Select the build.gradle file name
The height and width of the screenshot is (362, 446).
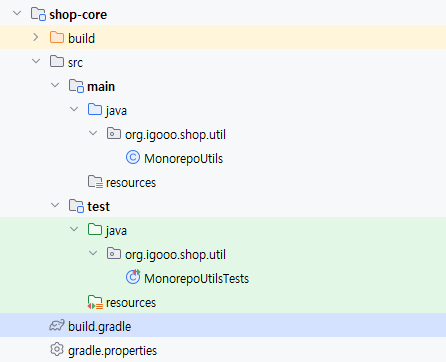click(x=99, y=327)
